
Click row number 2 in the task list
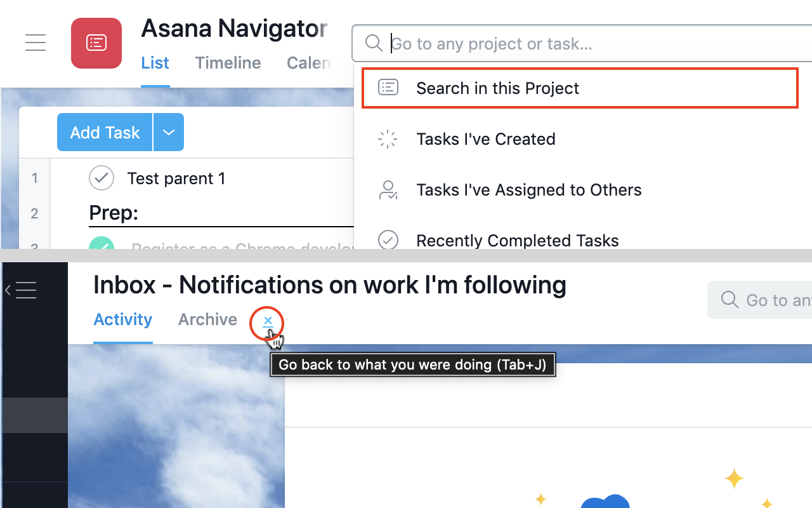point(35,213)
